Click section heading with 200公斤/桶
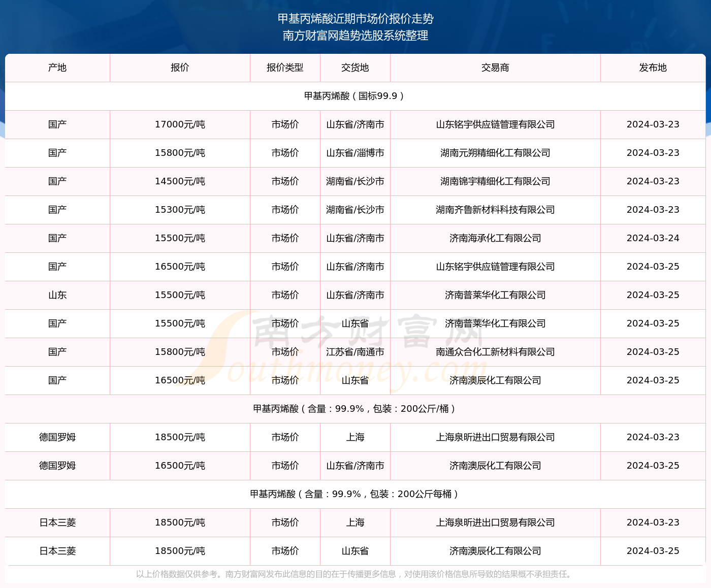This screenshot has height=588, width=711. point(355,409)
